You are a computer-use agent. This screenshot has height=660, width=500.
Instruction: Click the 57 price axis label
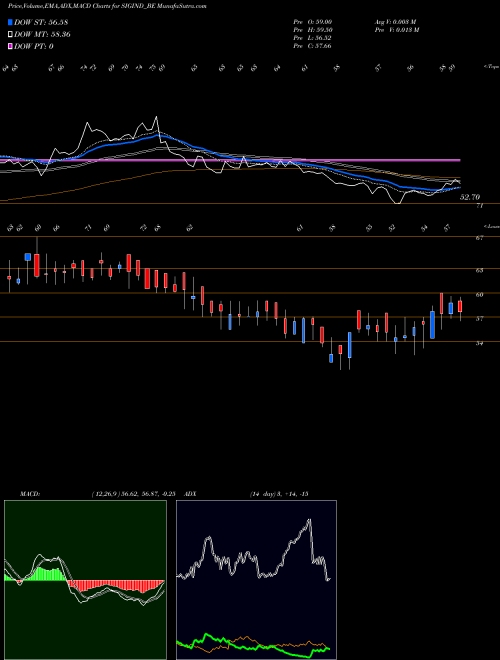pos(479,319)
